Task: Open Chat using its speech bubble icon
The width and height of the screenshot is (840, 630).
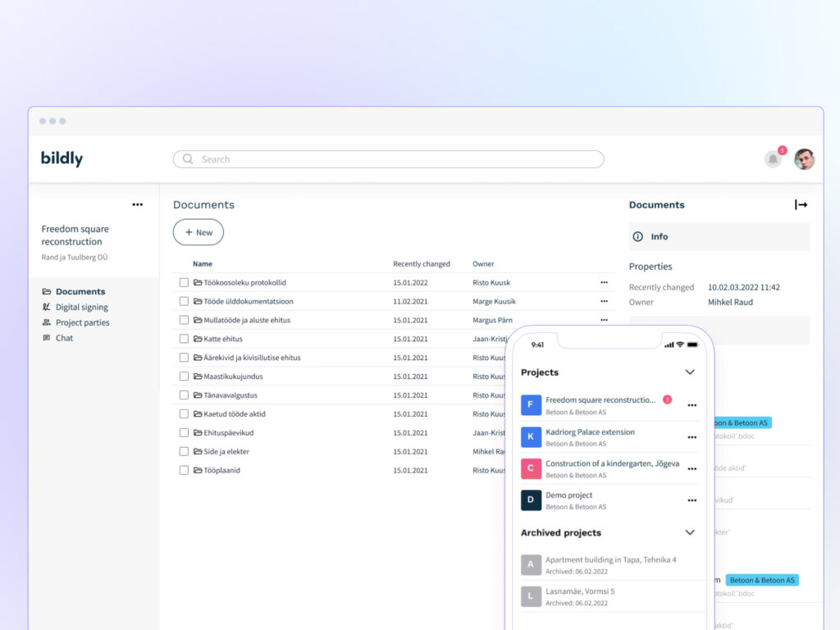Action: click(x=47, y=338)
